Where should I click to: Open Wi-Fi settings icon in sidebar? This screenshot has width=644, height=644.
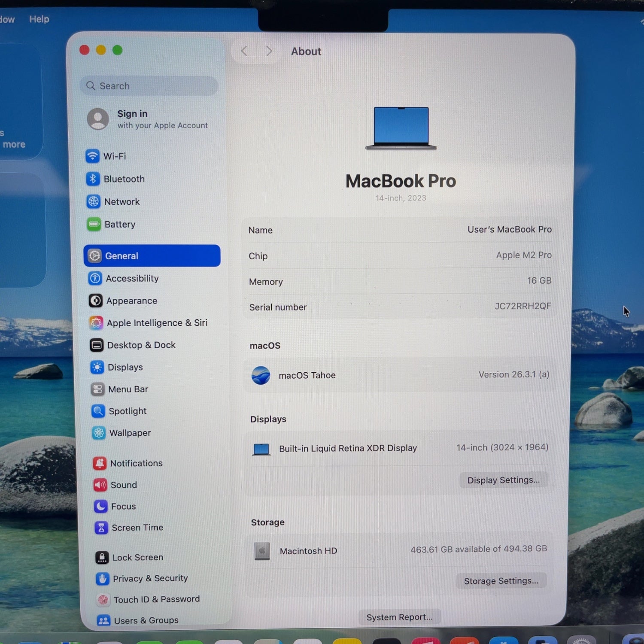pos(92,156)
